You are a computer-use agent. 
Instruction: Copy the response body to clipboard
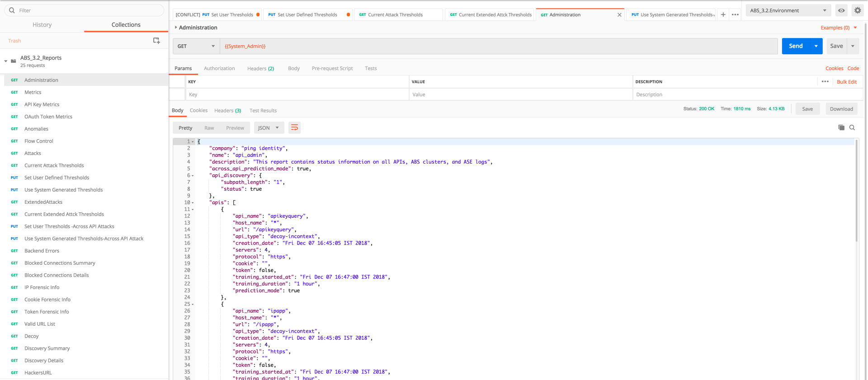pos(841,128)
